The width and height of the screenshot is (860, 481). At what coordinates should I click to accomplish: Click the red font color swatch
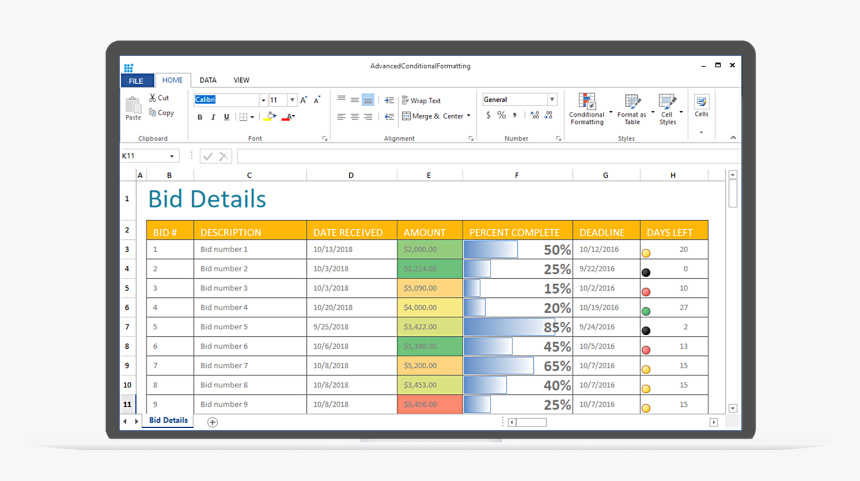(x=287, y=117)
